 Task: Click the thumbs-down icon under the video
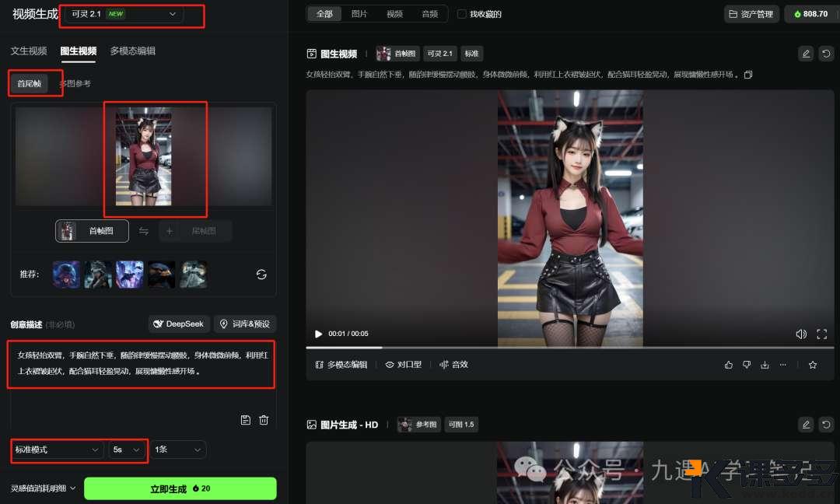(x=747, y=365)
